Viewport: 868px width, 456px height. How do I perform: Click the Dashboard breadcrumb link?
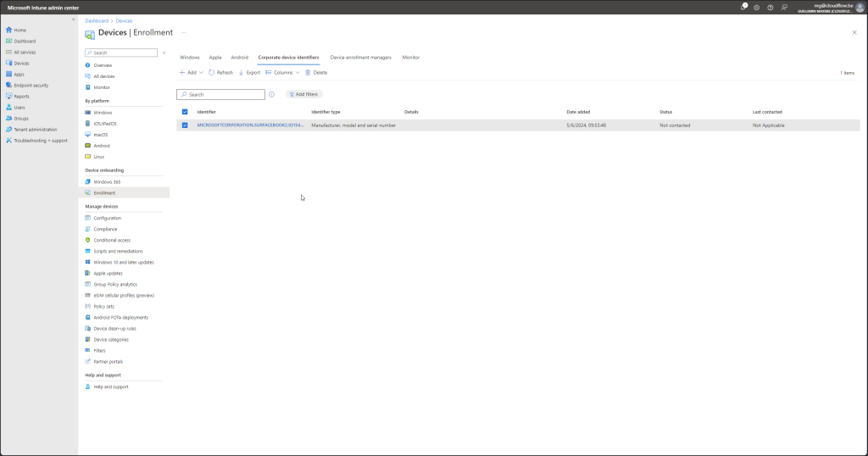[97, 21]
